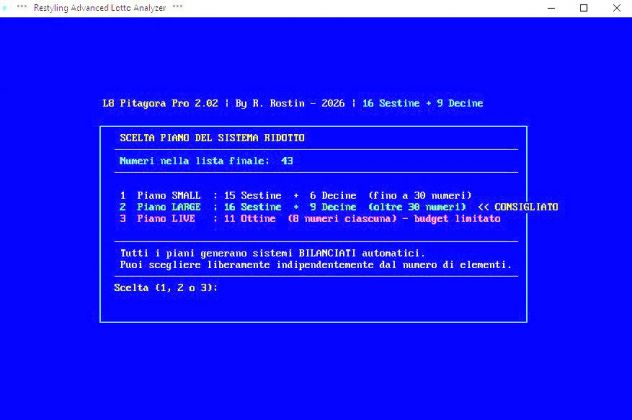Click the app icon in title bar

tap(5, 8)
